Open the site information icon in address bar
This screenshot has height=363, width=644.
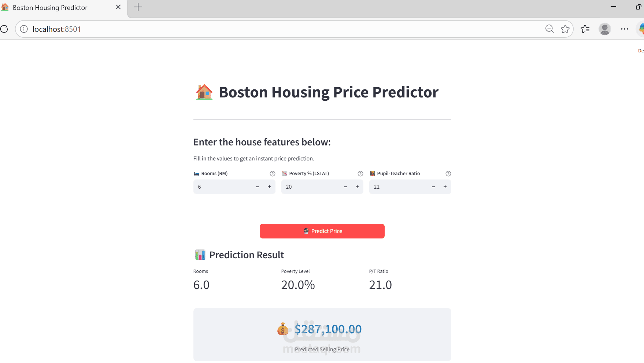[x=23, y=29]
